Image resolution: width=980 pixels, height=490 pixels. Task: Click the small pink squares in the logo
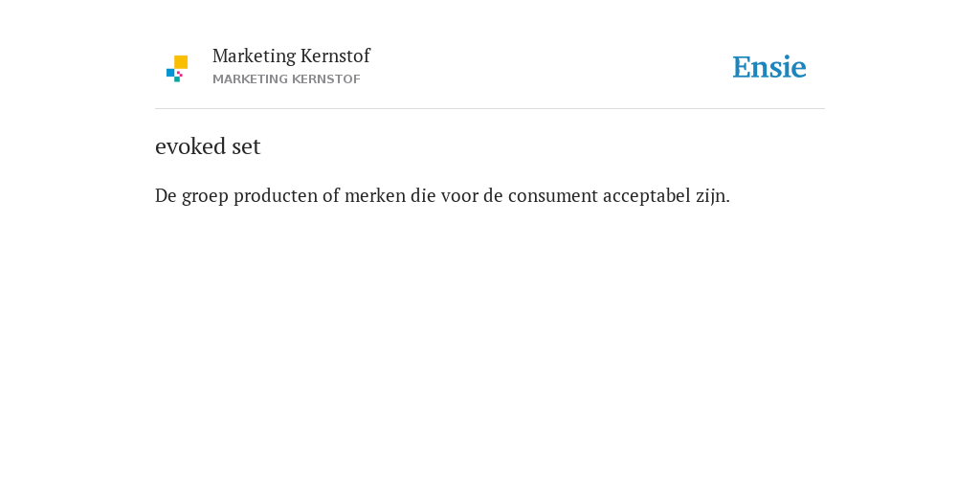(179, 74)
